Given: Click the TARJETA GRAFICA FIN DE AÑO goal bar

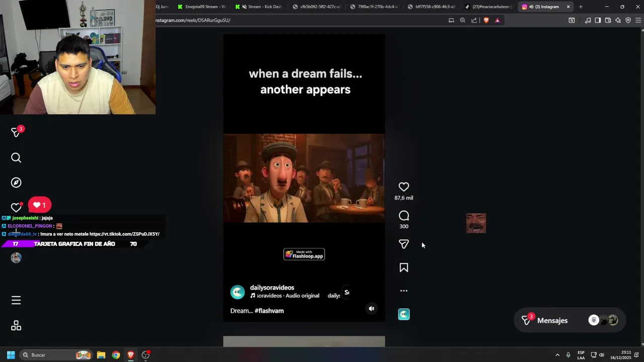Looking at the screenshot, I should click(74, 244).
